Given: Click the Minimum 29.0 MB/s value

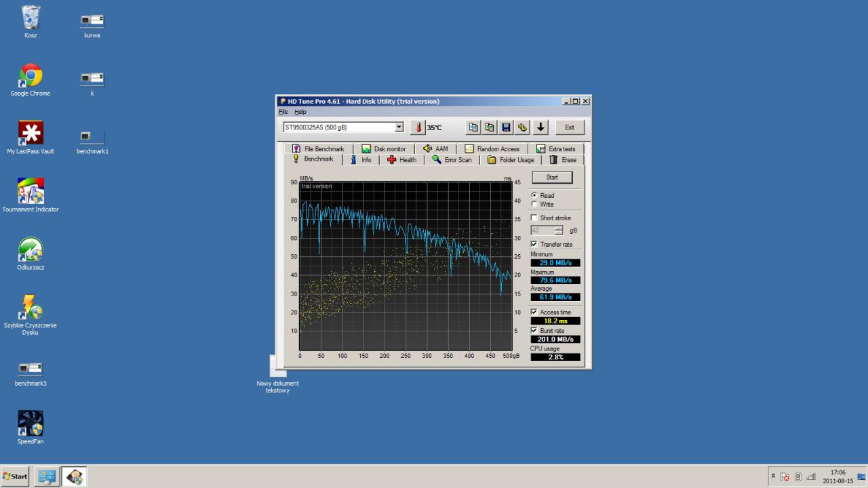Looking at the screenshot, I should point(555,263).
